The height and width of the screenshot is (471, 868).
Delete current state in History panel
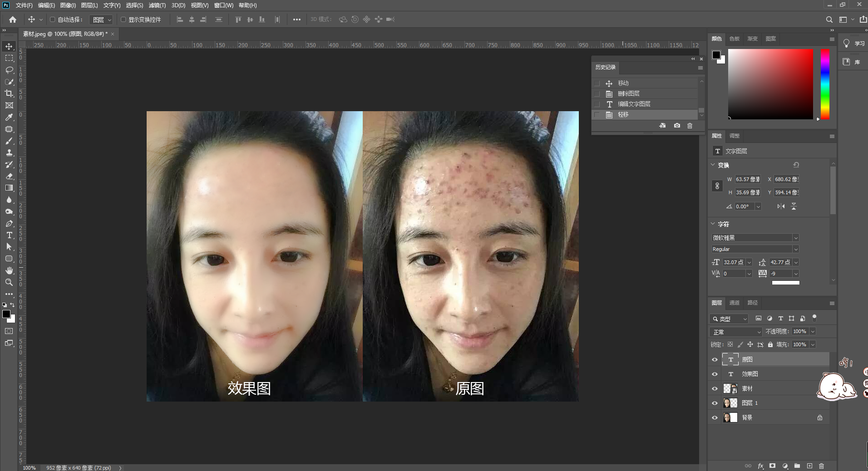coord(690,126)
